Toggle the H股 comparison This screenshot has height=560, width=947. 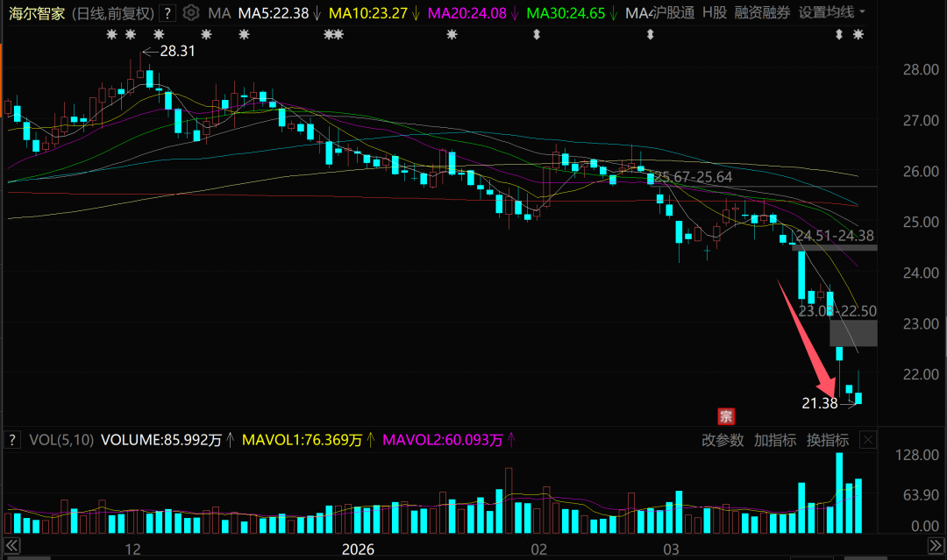(x=714, y=13)
